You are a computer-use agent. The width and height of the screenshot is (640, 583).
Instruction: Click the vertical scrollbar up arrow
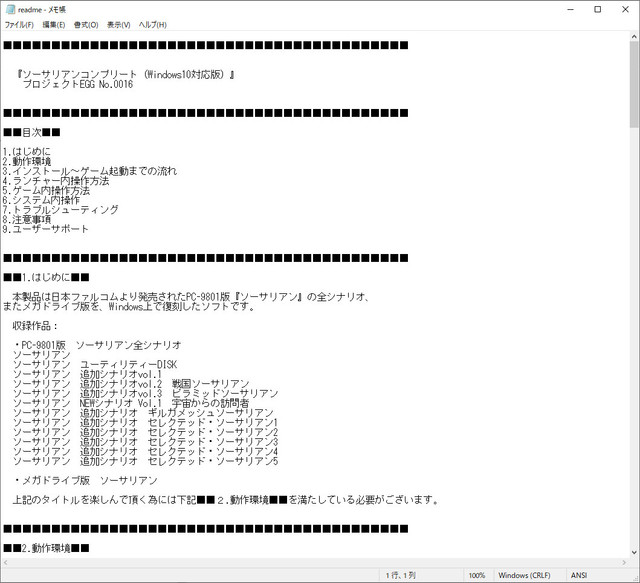(634, 37)
